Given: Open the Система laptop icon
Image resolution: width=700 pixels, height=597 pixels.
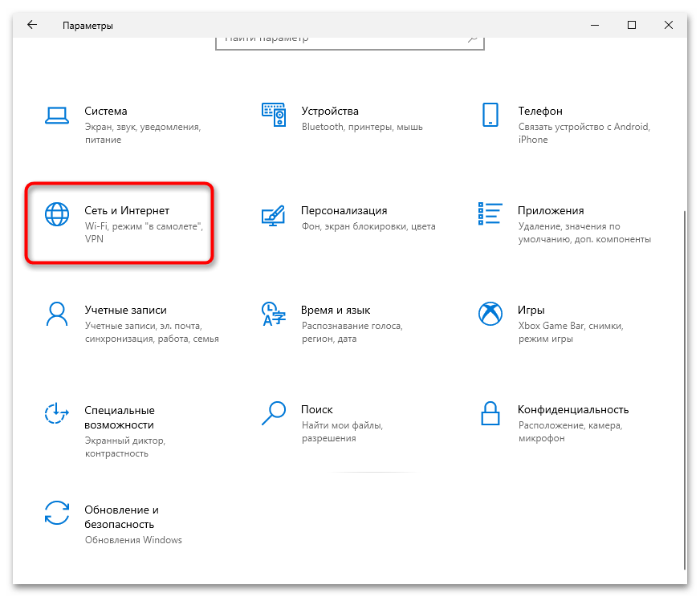Looking at the screenshot, I should tap(57, 116).
